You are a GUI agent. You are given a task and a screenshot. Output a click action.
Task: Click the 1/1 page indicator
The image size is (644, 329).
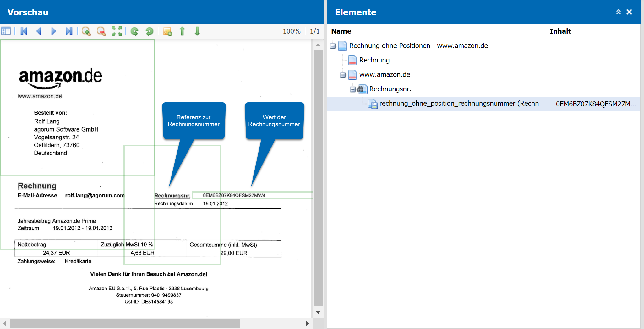(x=314, y=31)
